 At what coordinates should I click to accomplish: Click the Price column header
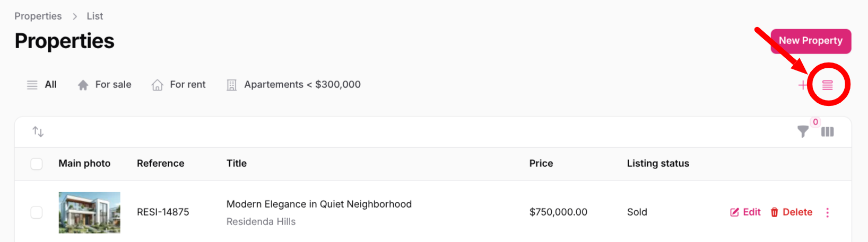[x=541, y=164]
